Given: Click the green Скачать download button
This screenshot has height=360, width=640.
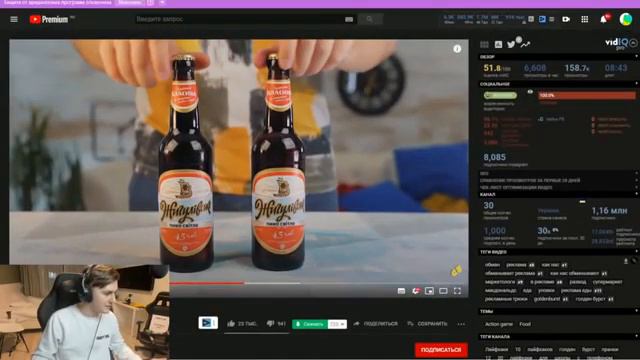Looking at the screenshot, I should [310, 324].
